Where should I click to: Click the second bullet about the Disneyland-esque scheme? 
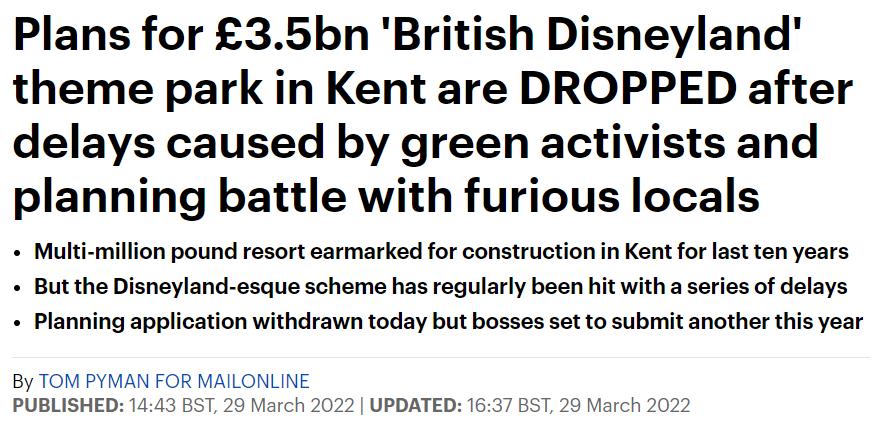pos(441,286)
